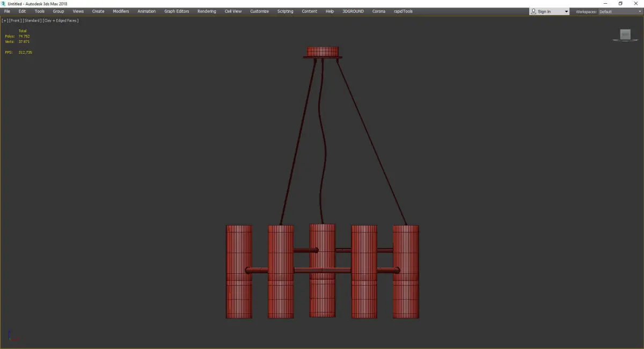Expand the Workspaces Default dropdown
This screenshot has width=644, height=349.
click(619, 11)
